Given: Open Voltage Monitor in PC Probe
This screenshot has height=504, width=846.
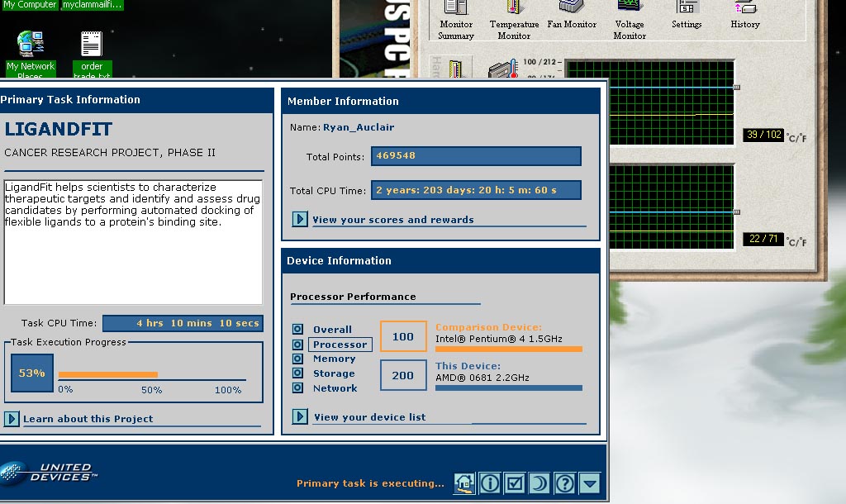Looking at the screenshot, I should coord(630,21).
